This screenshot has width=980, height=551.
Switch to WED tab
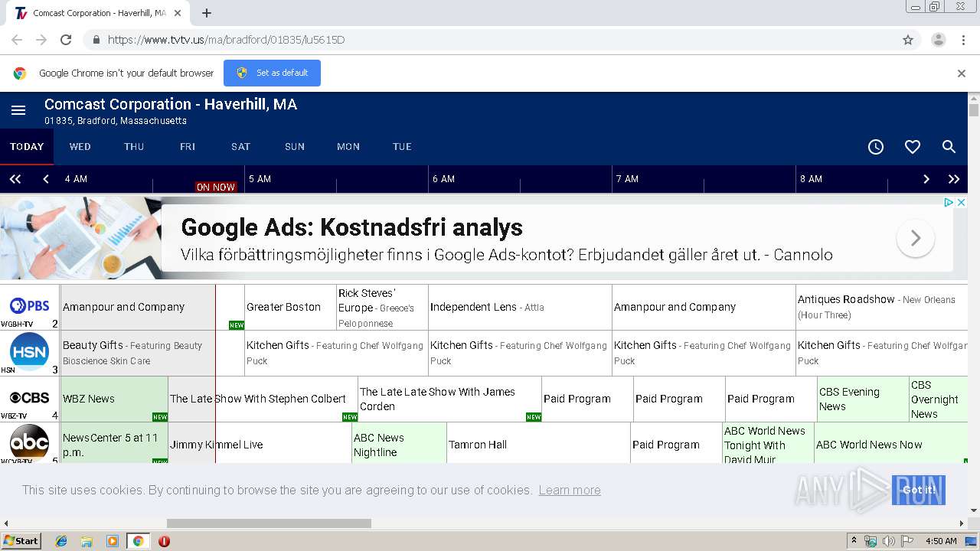click(x=80, y=147)
